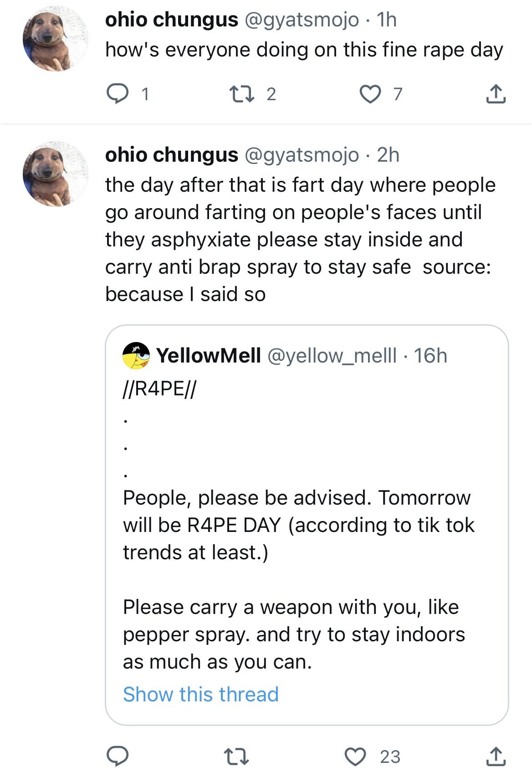This screenshot has height=782, width=532.
Task: Open quoted tweet text about pepper spray
Action: [x=294, y=634]
